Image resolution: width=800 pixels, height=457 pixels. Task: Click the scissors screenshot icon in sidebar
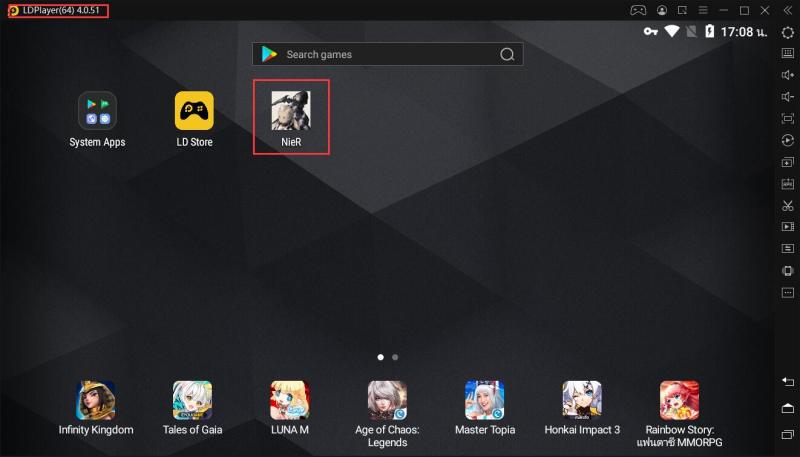click(788, 206)
